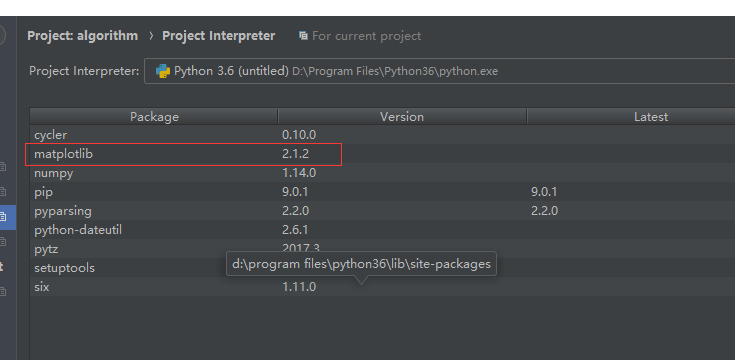
Task: Go to Project: algorithm breadcrumb
Action: 82,36
